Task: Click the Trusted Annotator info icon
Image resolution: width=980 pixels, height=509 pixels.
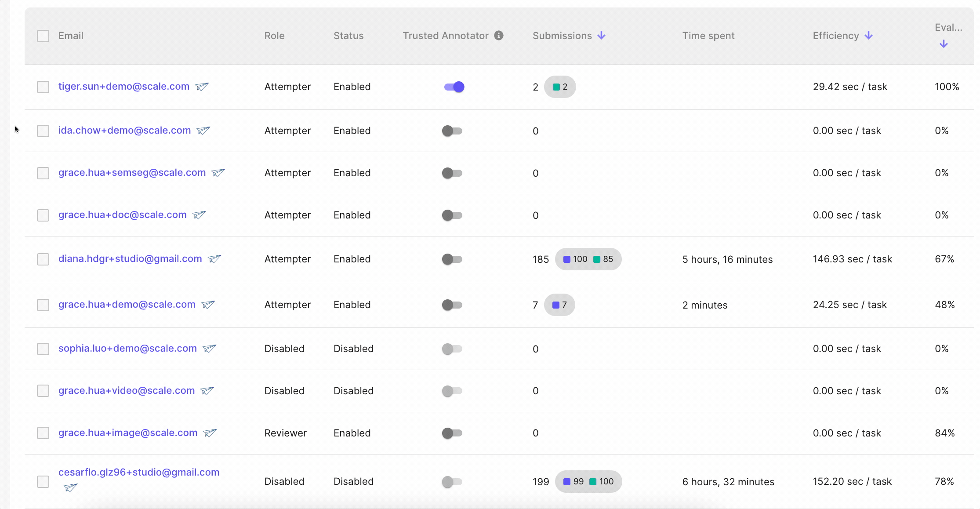Action: (x=498, y=36)
